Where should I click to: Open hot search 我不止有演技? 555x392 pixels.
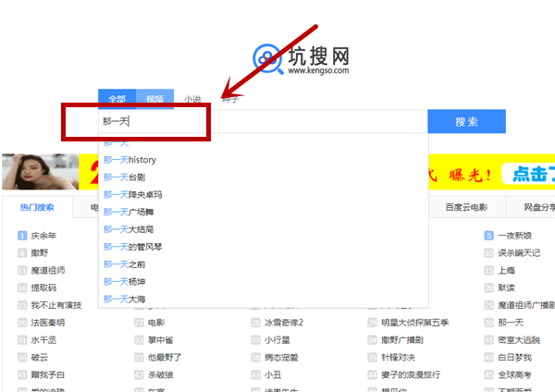click(x=56, y=305)
